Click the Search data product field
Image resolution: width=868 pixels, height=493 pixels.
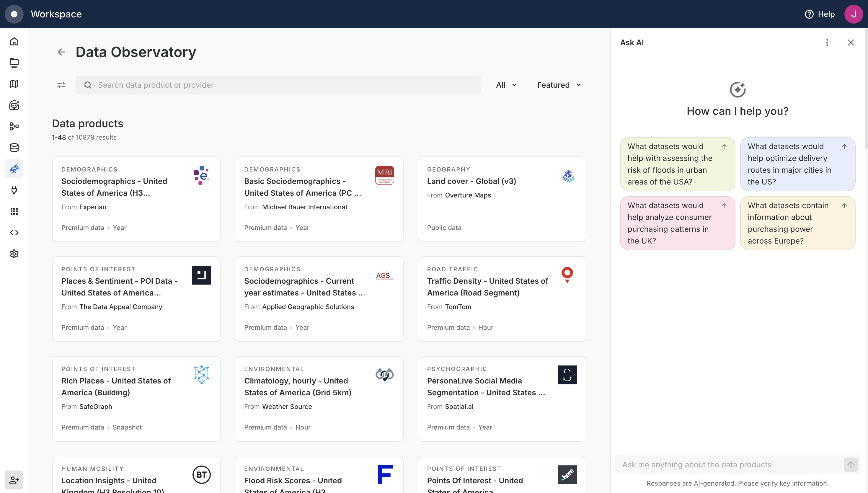[x=278, y=85]
